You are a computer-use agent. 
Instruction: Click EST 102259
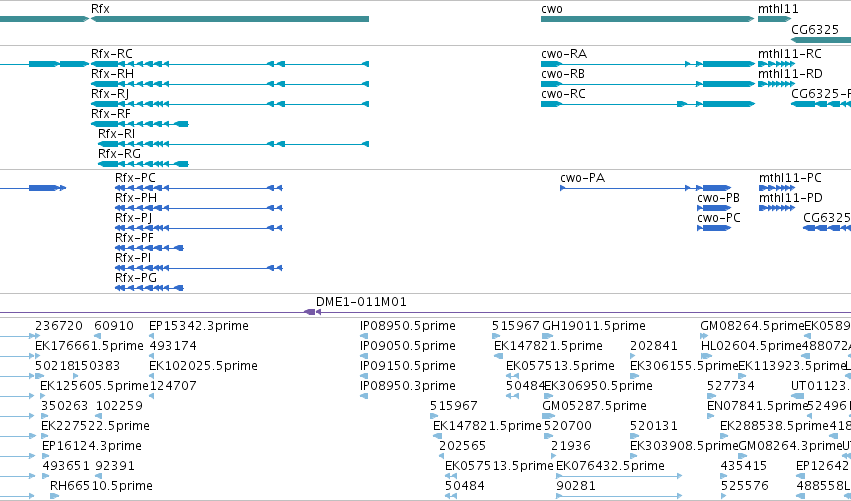[x=119, y=406]
